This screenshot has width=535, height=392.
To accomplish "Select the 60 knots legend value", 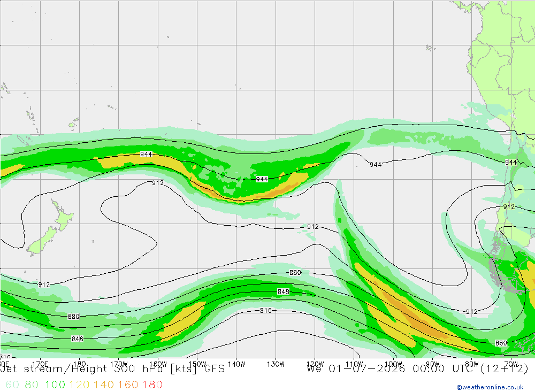I will 12,385.
